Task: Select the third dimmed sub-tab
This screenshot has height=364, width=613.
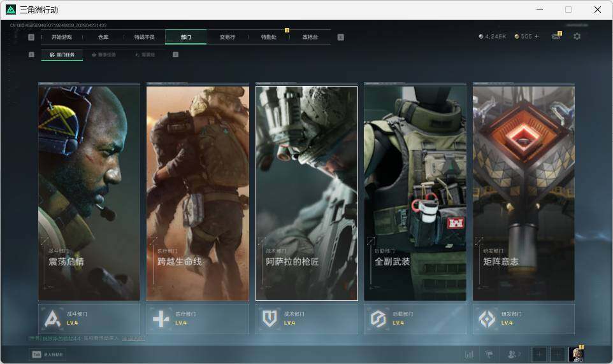Action: [x=145, y=55]
